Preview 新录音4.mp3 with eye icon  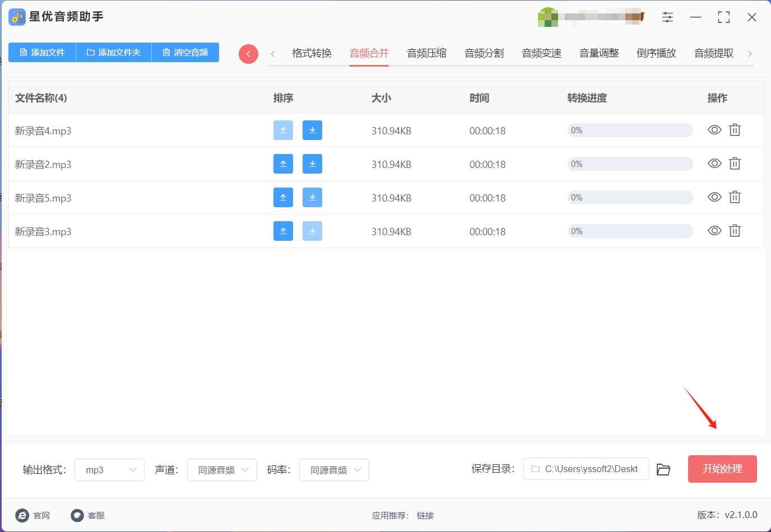pos(714,130)
